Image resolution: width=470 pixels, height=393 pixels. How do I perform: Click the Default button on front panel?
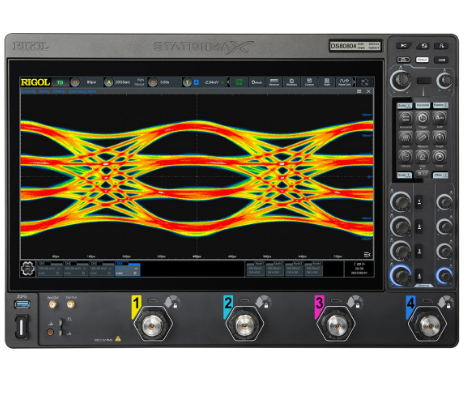pos(422,60)
